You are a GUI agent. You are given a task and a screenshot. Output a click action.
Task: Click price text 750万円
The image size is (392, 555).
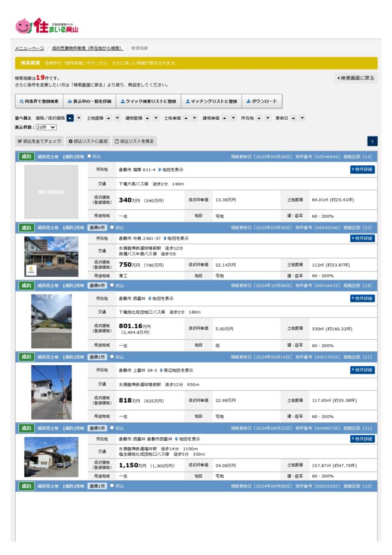coord(129,264)
